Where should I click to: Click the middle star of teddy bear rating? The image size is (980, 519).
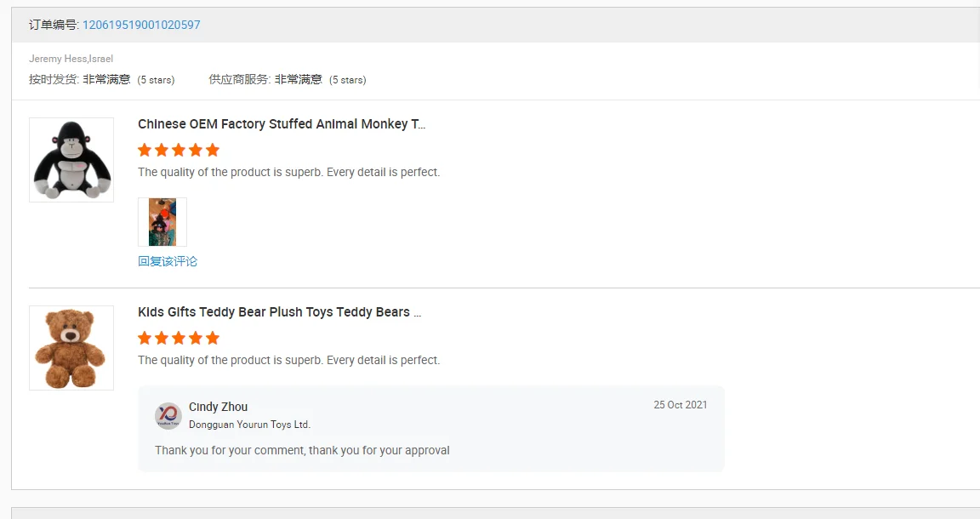pyautogui.click(x=179, y=338)
